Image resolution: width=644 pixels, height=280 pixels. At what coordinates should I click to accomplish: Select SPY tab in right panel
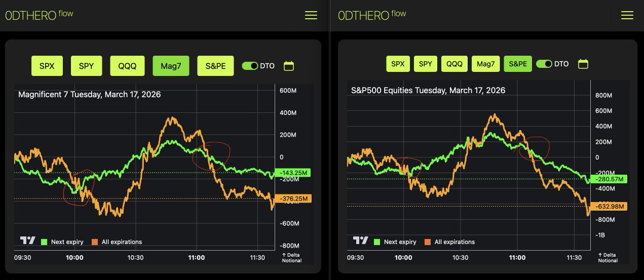tap(426, 64)
